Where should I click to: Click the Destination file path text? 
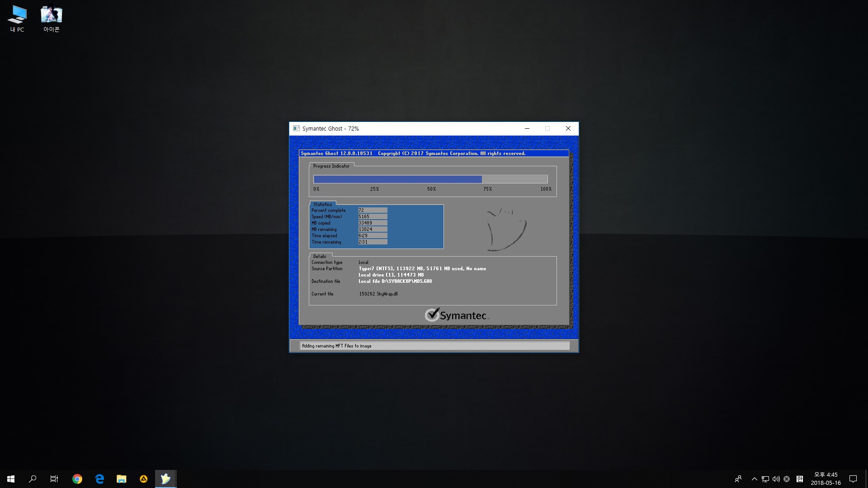pos(395,281)
